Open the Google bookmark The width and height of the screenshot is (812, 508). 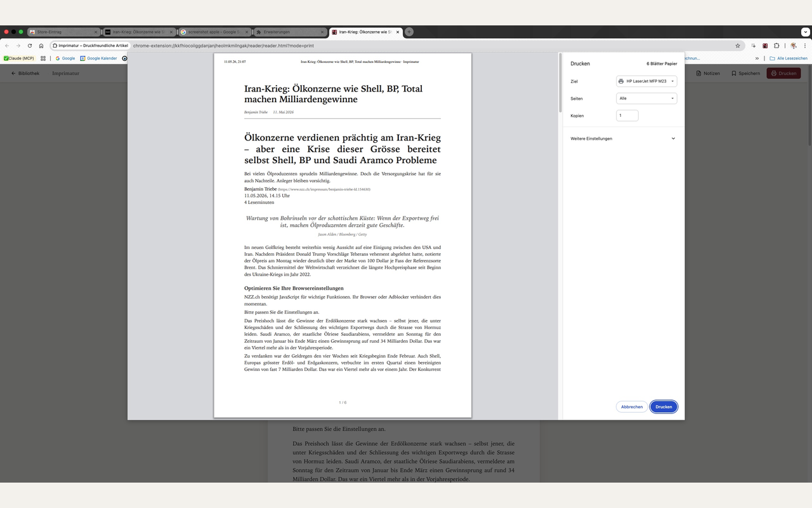(x=65, y=58)
